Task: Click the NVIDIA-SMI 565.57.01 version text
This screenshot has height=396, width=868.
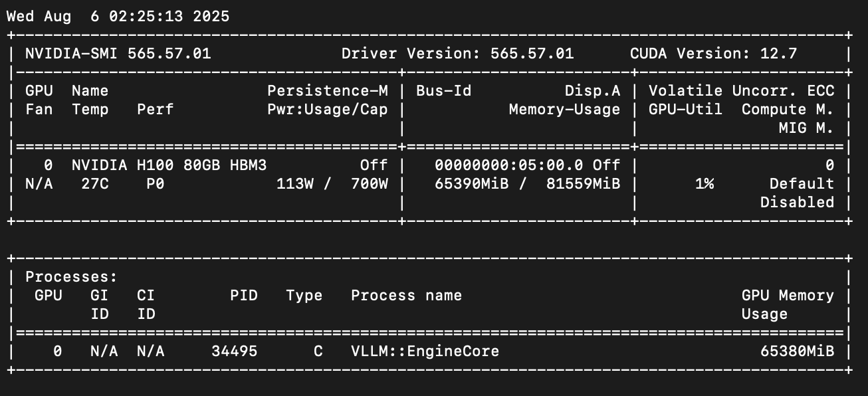Action: coord(118,54)
